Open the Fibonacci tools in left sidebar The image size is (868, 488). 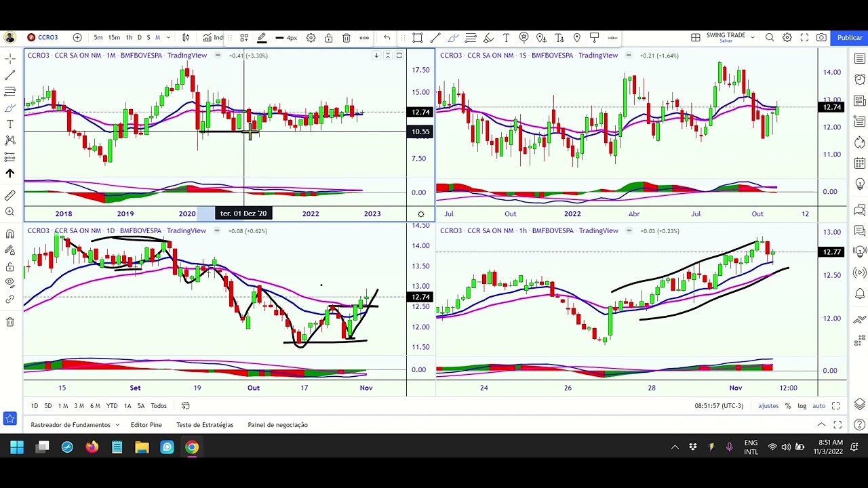[x=10, y=91]
